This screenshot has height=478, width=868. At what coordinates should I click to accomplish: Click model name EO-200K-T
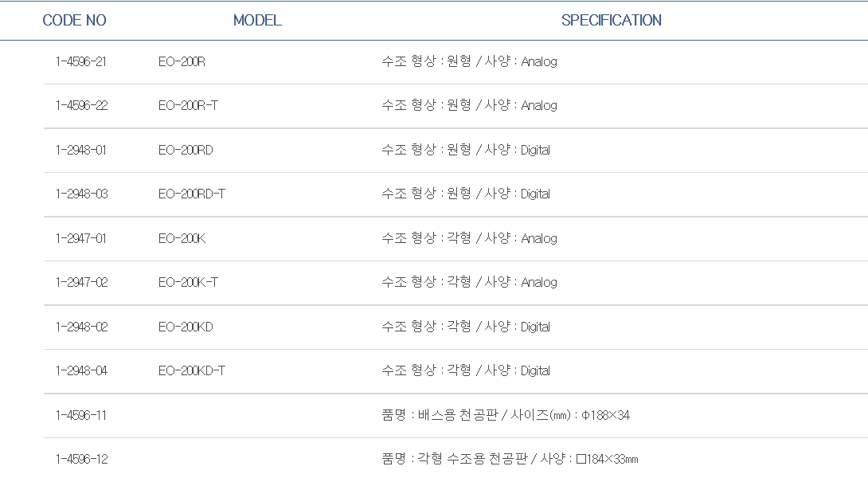click(188, 283)
